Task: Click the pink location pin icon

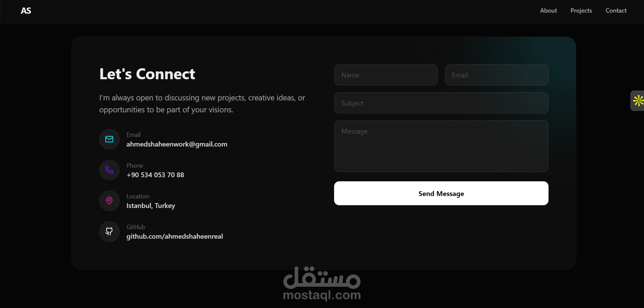Action: click(109, 200)
